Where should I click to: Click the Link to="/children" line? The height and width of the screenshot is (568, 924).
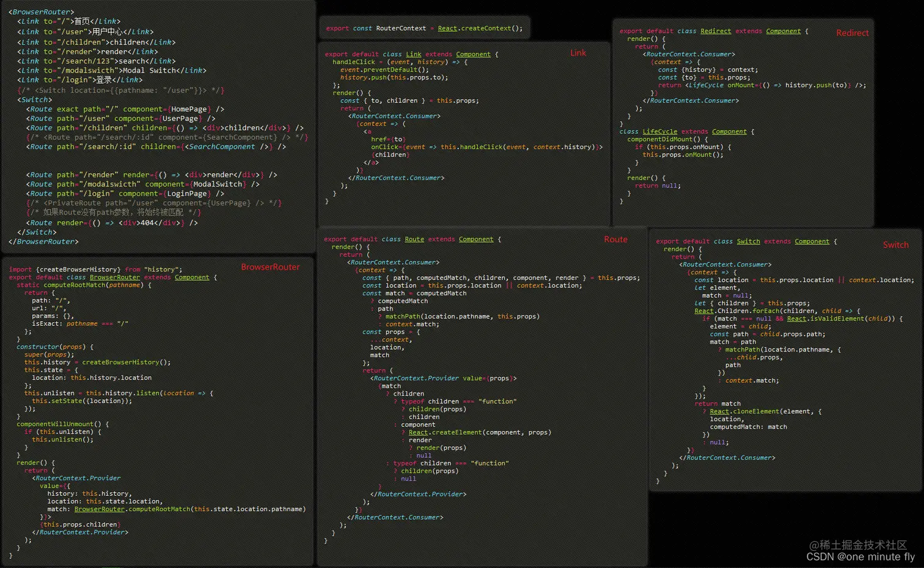point(96,42)
